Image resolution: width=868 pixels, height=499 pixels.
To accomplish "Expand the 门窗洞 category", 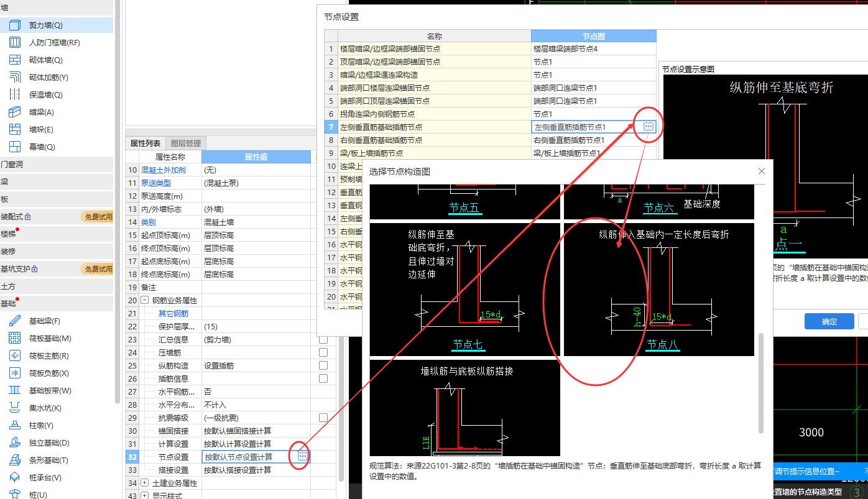I will pyautogui.click(x=56, y=165).
